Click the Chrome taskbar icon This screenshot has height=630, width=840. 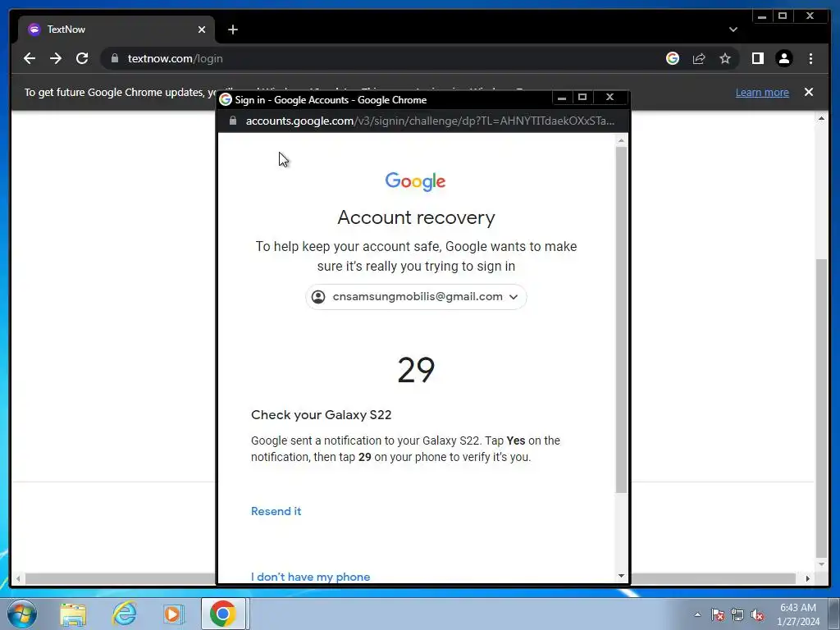click(x=223, y=614)
